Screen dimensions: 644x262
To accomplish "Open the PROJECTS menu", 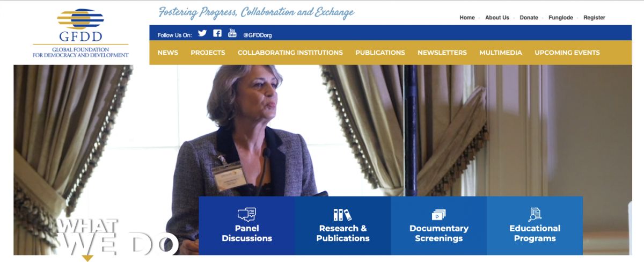I will pyautogui.click(x=208, y=53).
